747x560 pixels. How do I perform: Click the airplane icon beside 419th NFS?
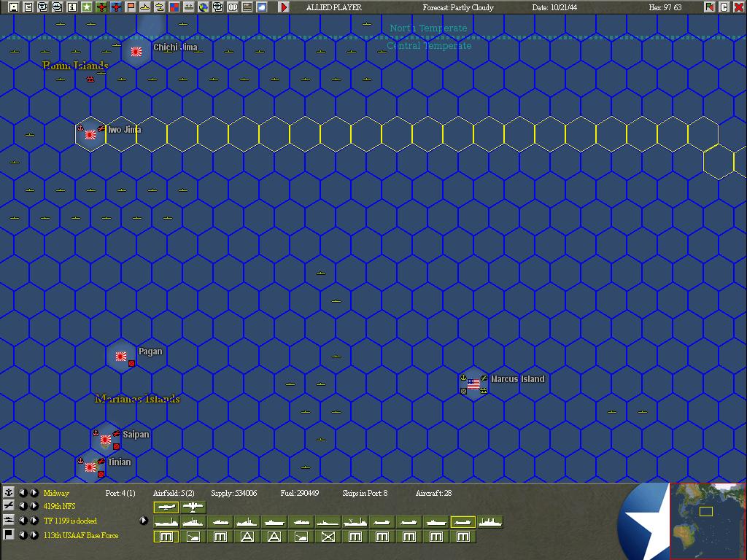(8, 506)
